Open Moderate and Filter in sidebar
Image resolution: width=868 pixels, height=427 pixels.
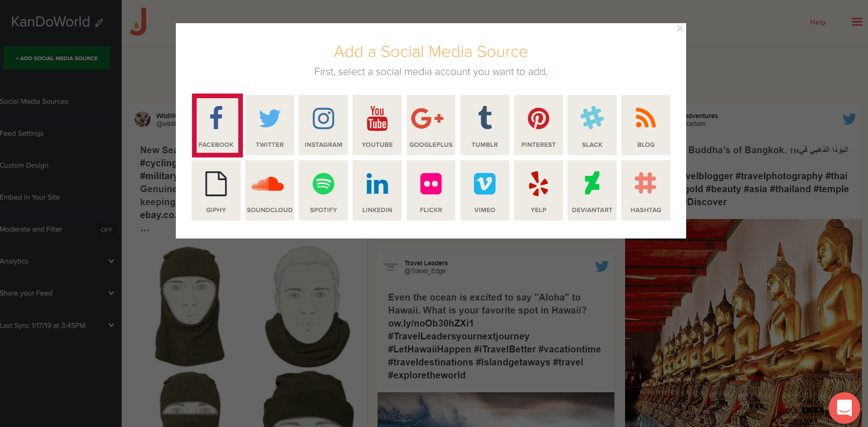tap(31, 229)
